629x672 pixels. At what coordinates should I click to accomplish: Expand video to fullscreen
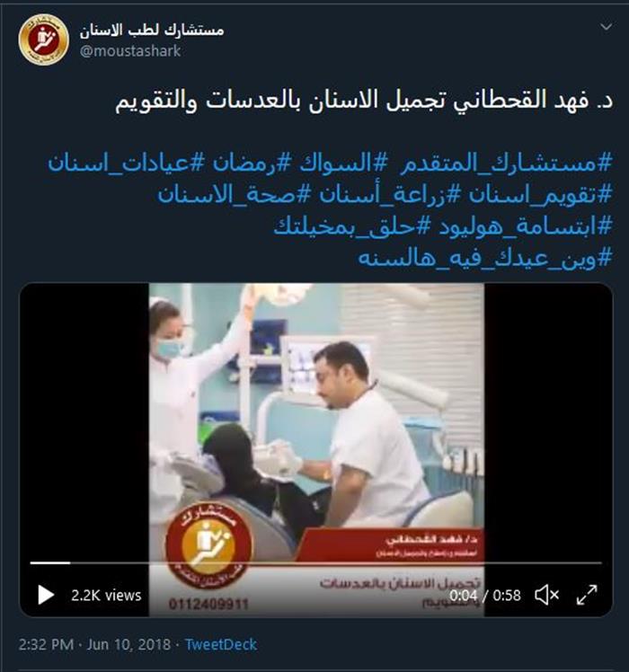coord(587,595)
